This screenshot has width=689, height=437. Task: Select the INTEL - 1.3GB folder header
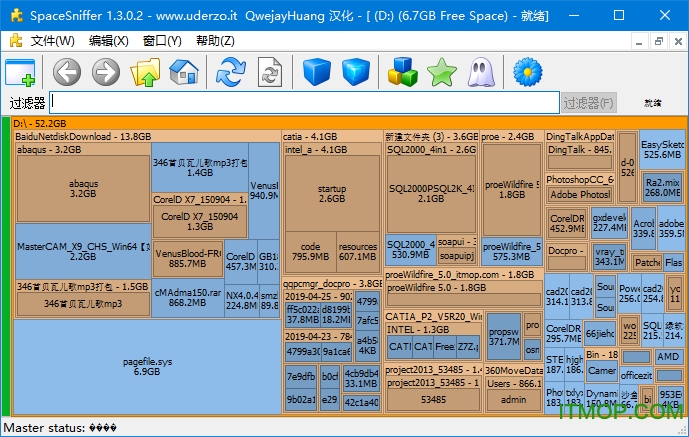433,329
